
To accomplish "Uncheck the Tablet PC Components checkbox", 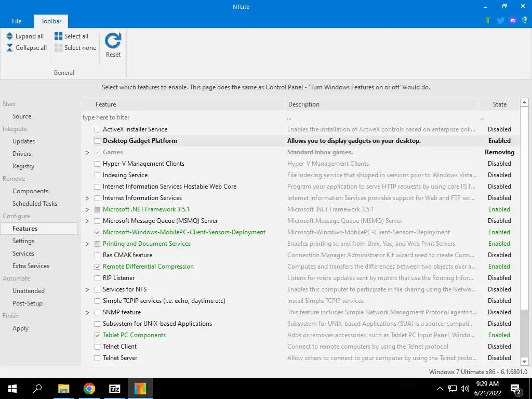I will 97,335.
